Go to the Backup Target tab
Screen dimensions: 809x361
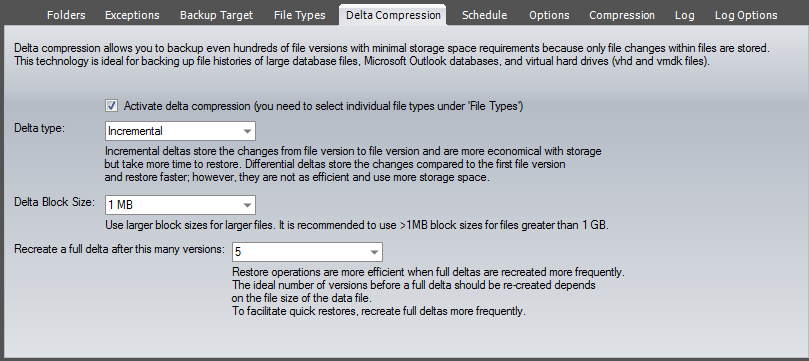[x=217, y=15]
